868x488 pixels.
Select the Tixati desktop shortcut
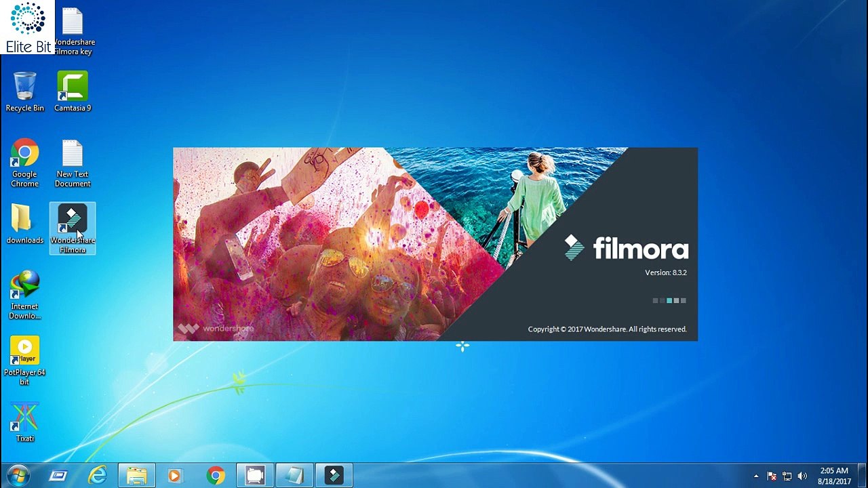tap(24, 422)
